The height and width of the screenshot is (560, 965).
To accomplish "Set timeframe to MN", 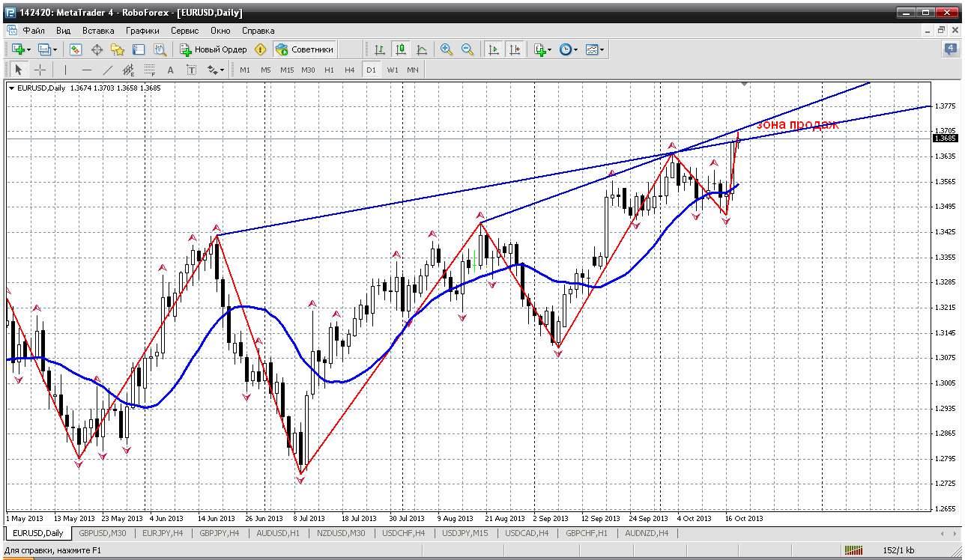I will pos(413,70).
